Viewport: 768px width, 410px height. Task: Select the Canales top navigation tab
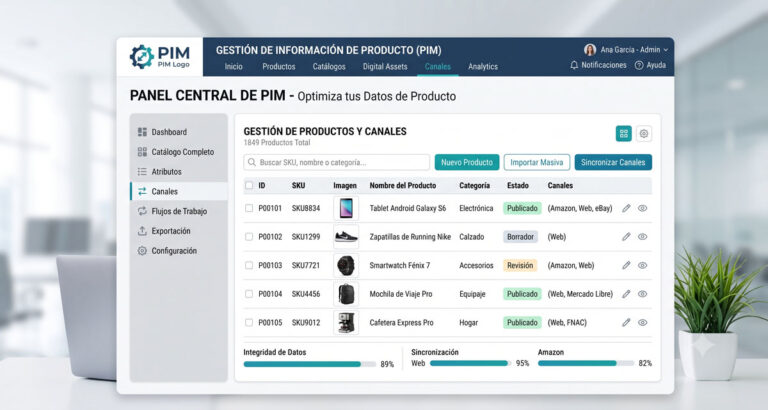438,67
